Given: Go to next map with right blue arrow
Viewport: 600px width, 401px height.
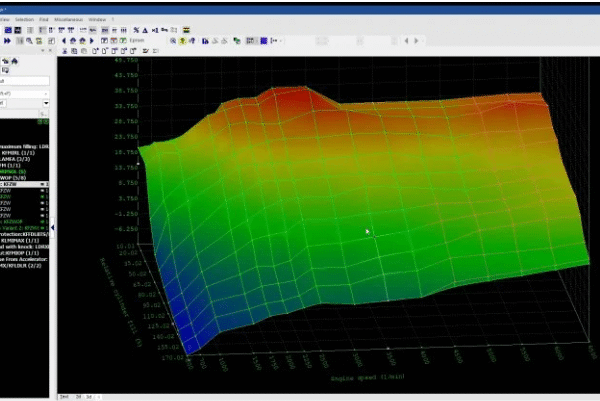Looking at the screenshot, I should click(x=92, y=41).
